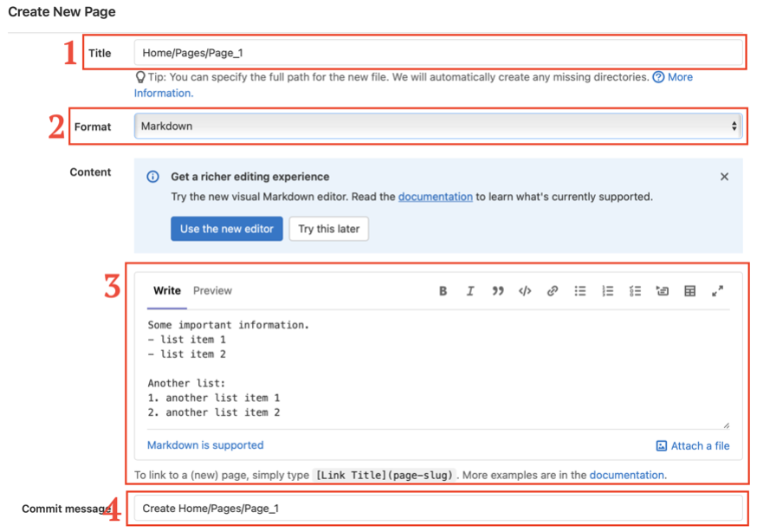
Task: Click the 'Some important information.' line
Action: tap(229, 325)
